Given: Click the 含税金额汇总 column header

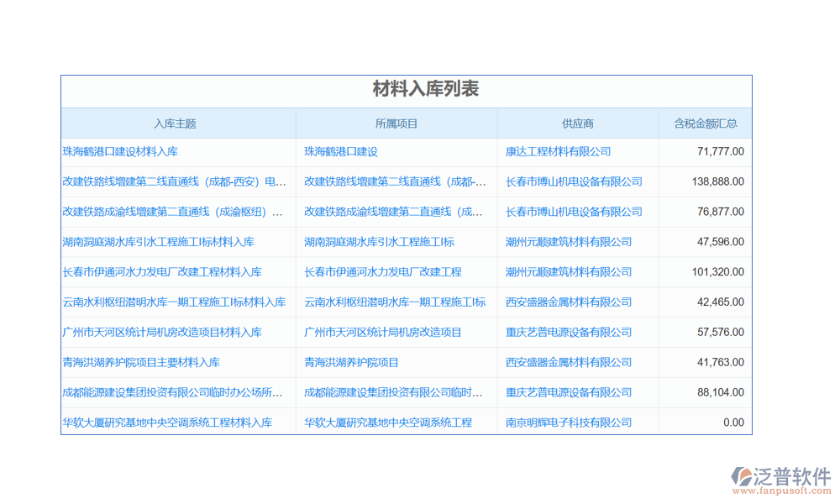Looking at the screenshot, I should point(706,123).
